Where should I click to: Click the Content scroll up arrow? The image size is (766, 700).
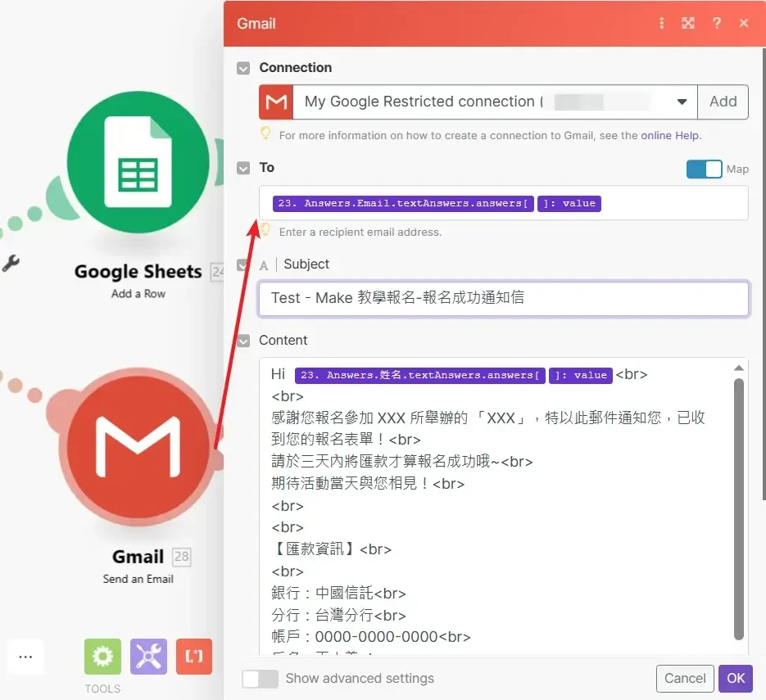pyautogui.click(x=739, y=368)
